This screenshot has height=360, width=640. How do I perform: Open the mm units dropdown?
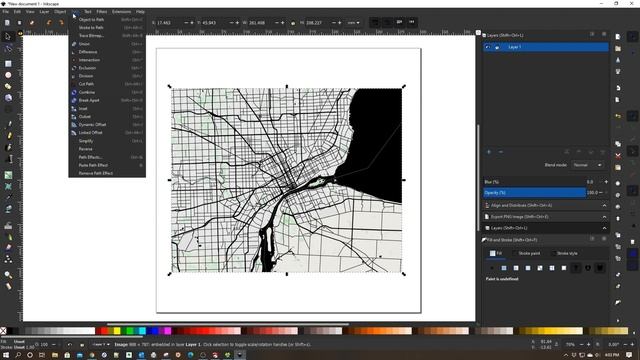[x=353, y=23]
